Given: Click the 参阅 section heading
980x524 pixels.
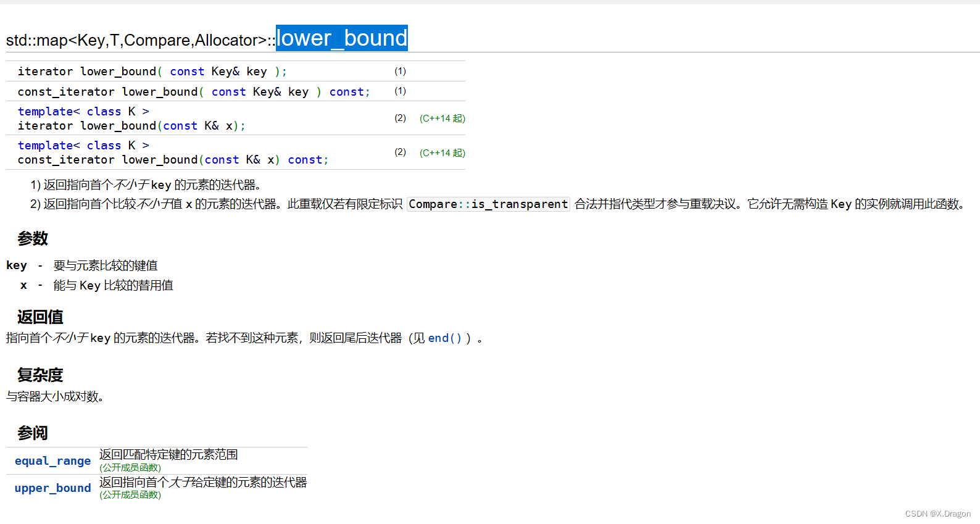Looking at the screenshot, I should click(x=33, y=433).
